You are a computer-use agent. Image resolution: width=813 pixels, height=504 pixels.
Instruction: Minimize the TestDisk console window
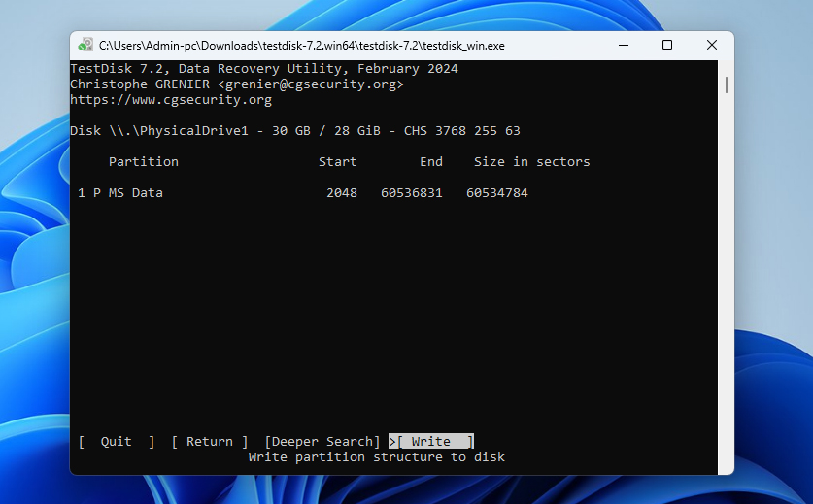(624, 45)
